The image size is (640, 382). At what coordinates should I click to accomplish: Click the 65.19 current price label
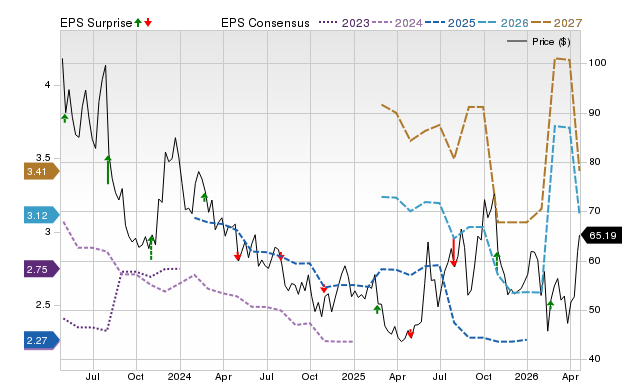coord(600,235)
